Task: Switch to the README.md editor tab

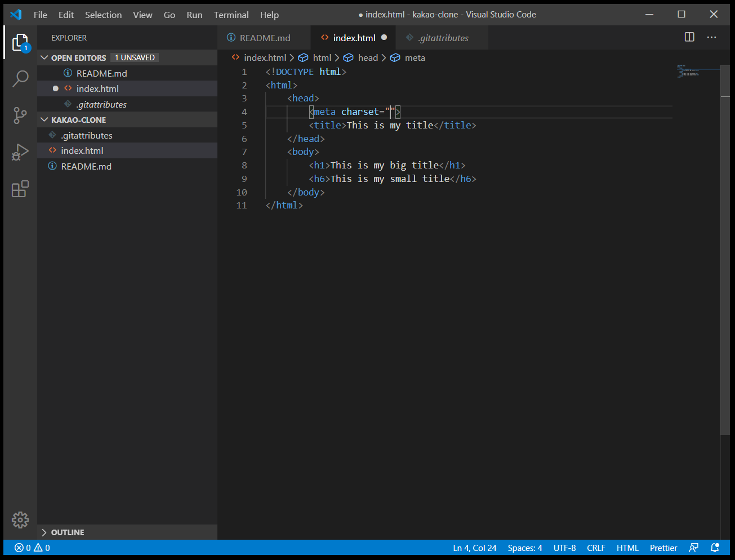Action: (264, 38)
